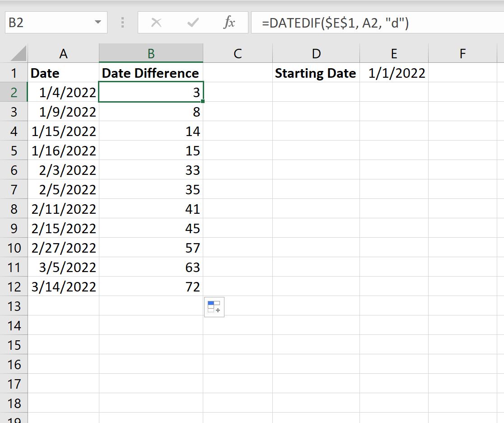Click cell with date 2/11/2022
Screen dimensions: 504x423
[x=63, y=209]
